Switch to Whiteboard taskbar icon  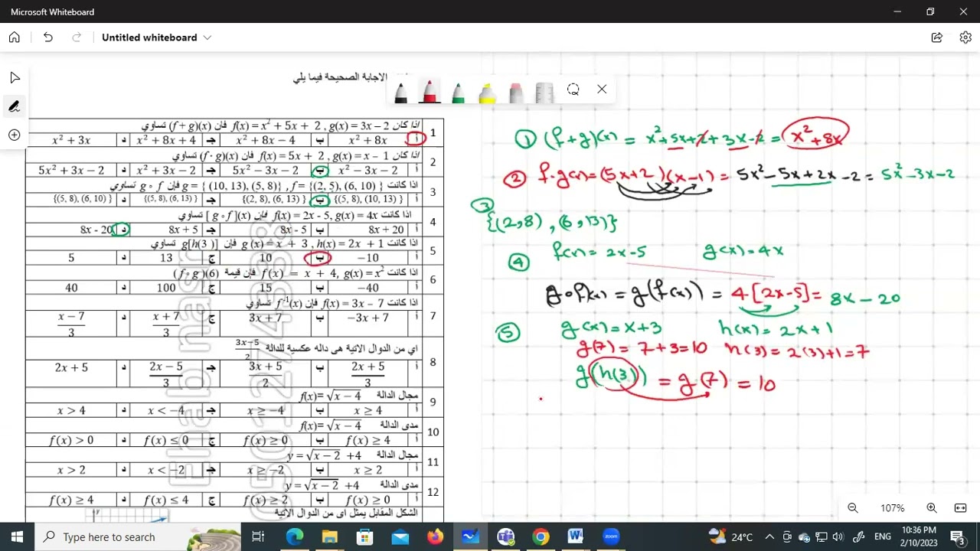(x=470, y=536)
